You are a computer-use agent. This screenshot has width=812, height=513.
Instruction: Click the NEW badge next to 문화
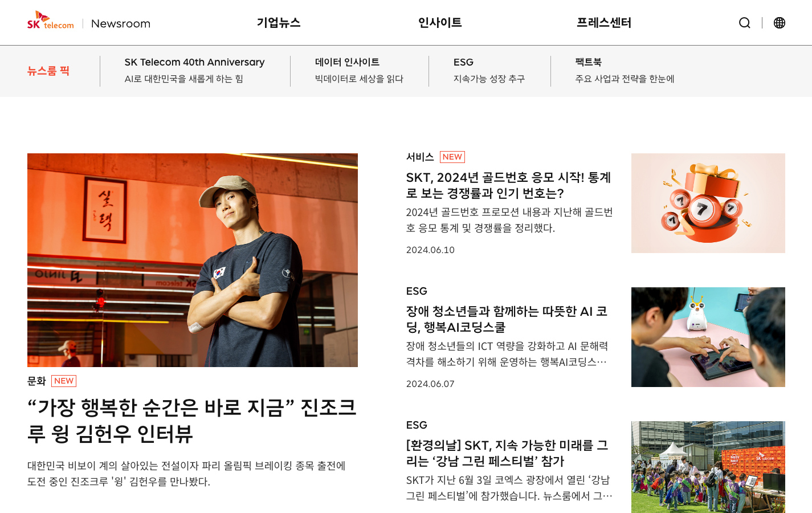click(64, 381)
